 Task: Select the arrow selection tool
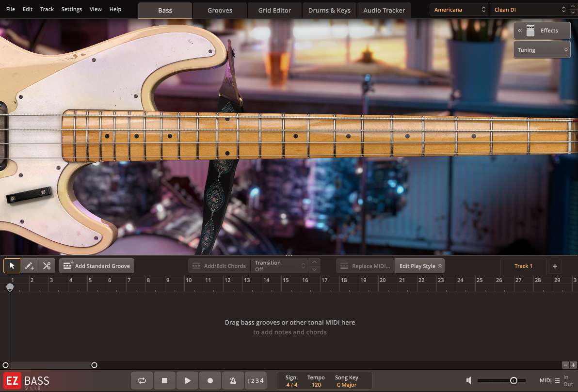(12, 266)
